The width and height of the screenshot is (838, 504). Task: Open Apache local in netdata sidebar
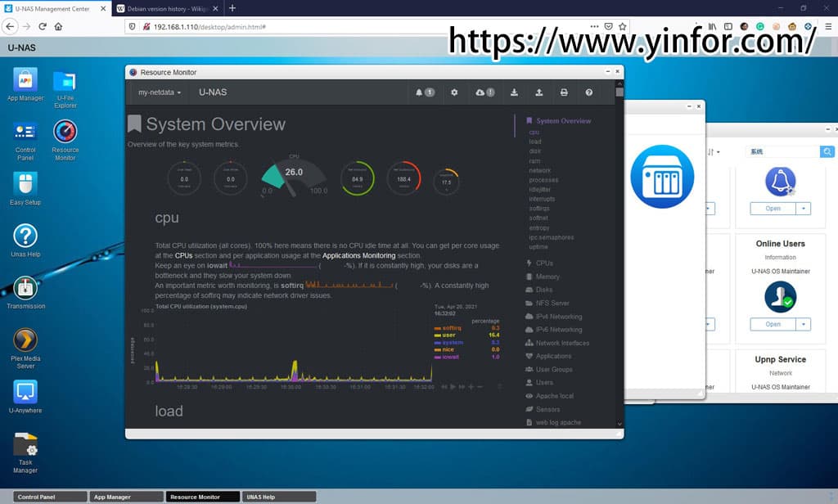click(x=549, y=396)
